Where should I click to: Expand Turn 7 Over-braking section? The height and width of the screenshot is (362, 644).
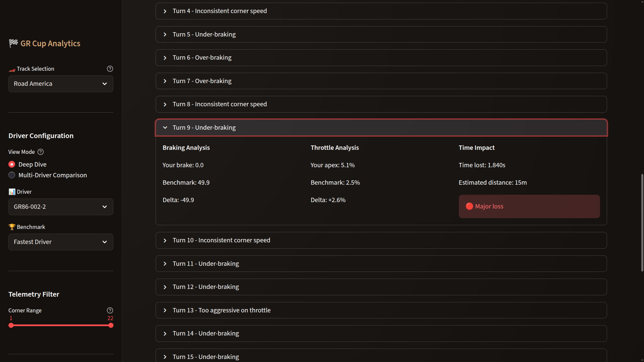pos(202,81)
